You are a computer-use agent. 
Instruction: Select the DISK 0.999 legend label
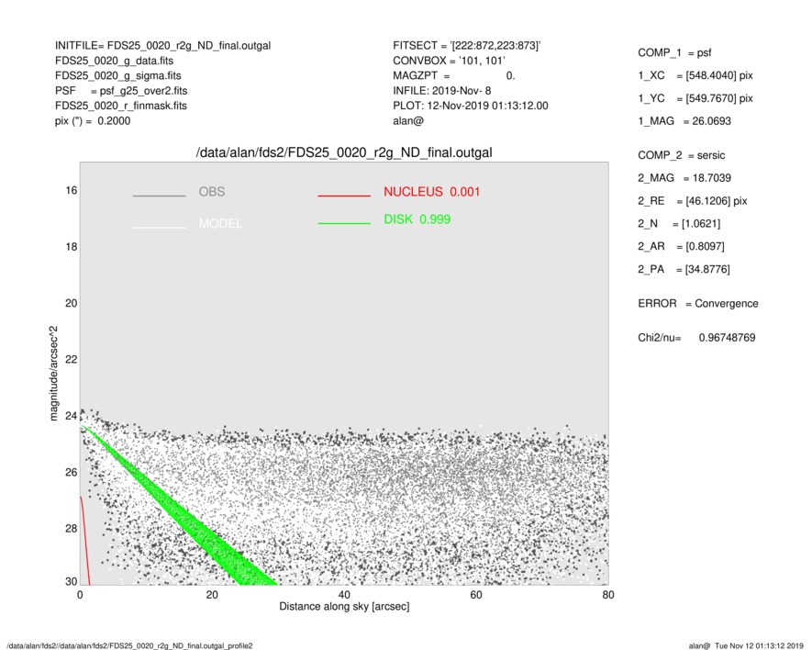pyautogui.click(x=417, y=219)
